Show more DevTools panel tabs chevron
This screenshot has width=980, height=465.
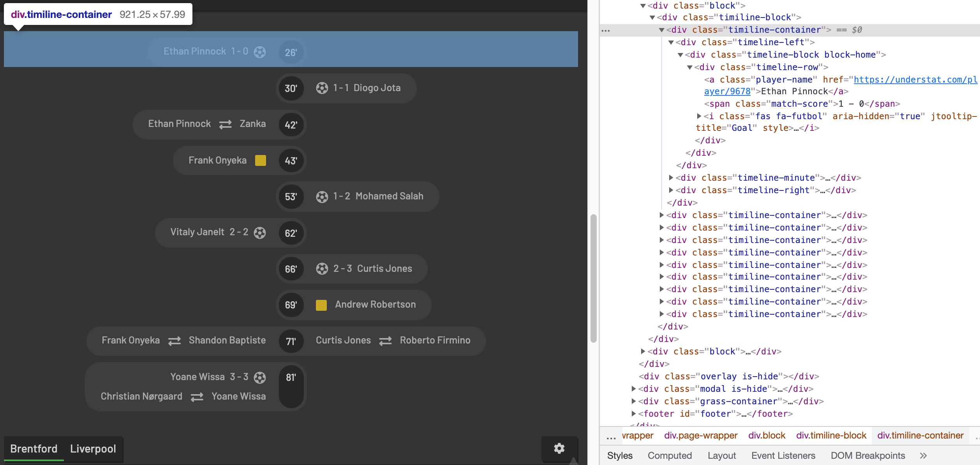[923, 455]
